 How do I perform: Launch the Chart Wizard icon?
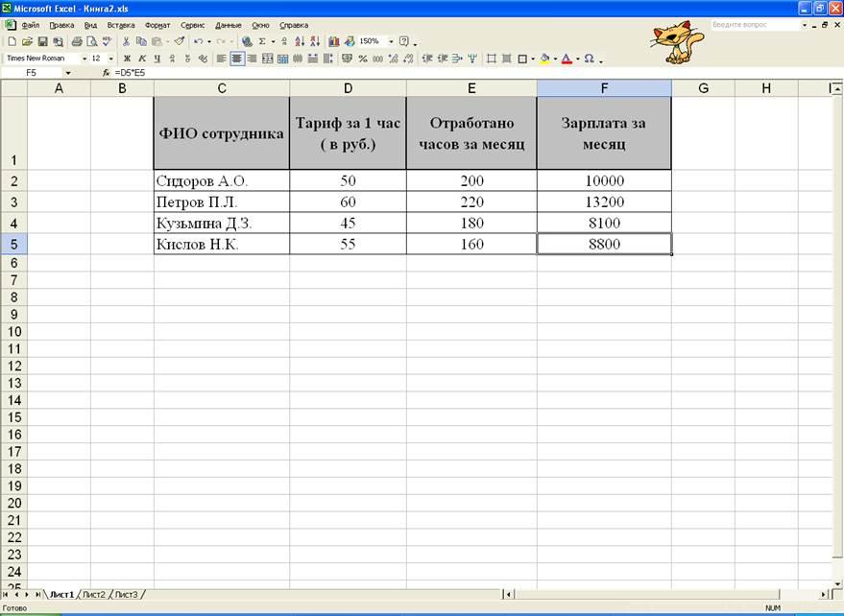coord(334,42)
